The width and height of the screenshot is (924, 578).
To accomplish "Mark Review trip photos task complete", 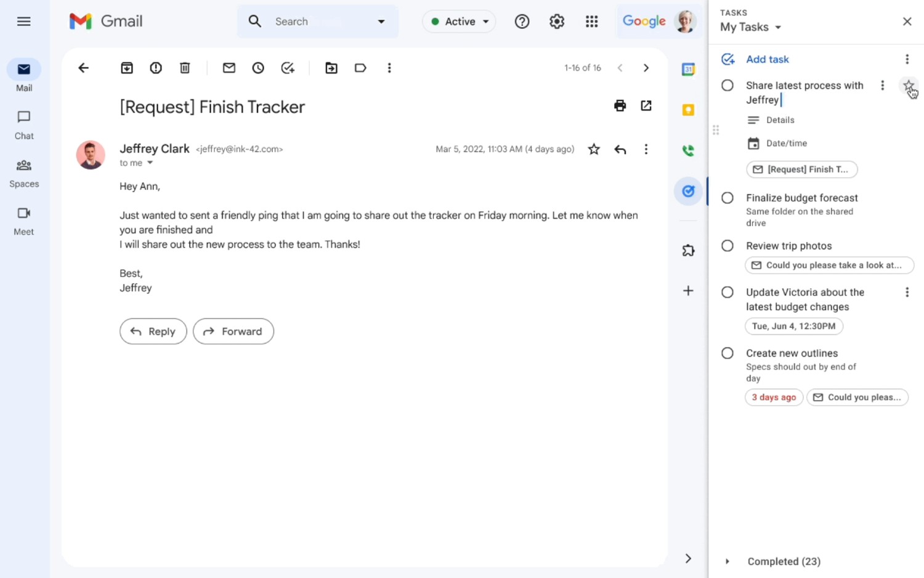I will coord(727,246).
